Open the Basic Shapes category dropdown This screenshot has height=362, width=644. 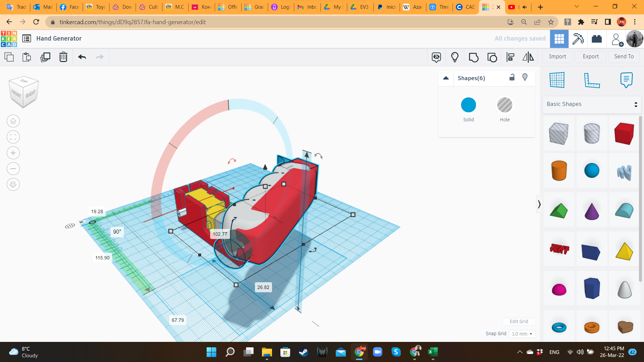[x=591, y=104]
